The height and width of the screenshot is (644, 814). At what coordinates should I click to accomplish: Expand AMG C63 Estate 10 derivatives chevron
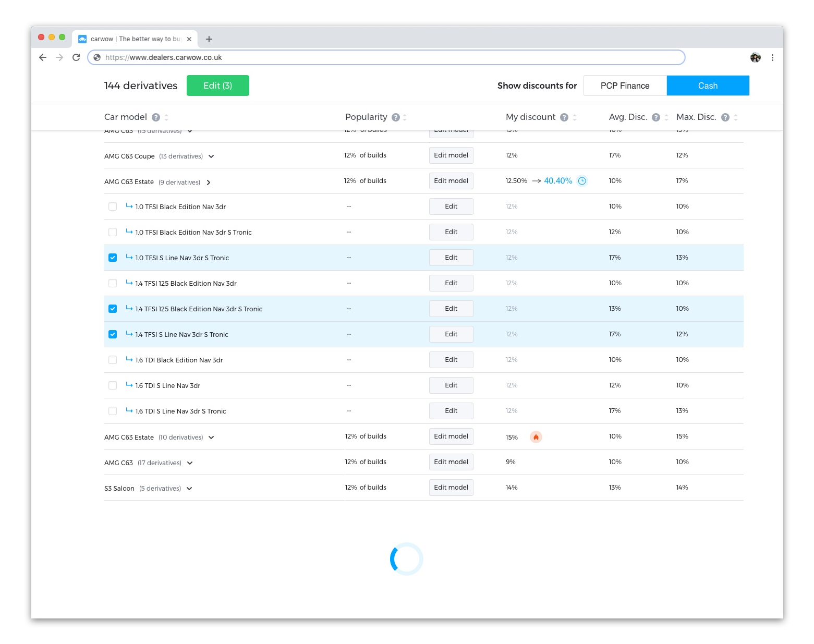(x=211, y=438)
